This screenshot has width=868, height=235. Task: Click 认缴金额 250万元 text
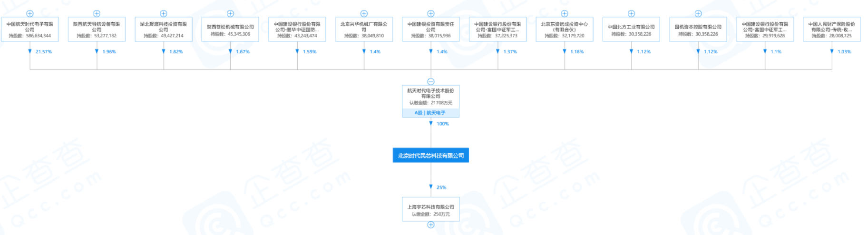pos(431,214)
